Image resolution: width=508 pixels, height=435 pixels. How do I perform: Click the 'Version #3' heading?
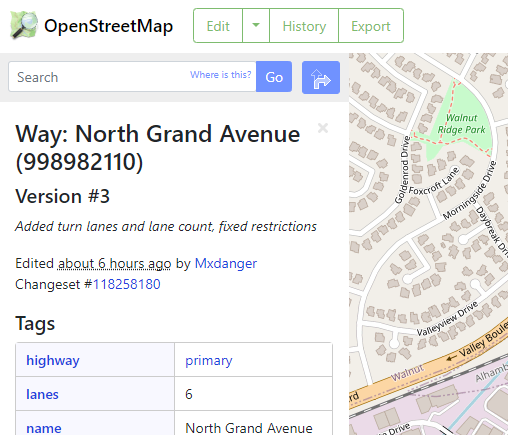point(62,196)
